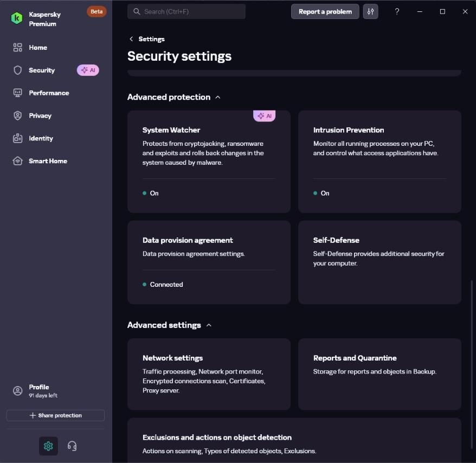Click the magnifier icon in search box
The image size is (476, 463).
pos(137,11)
